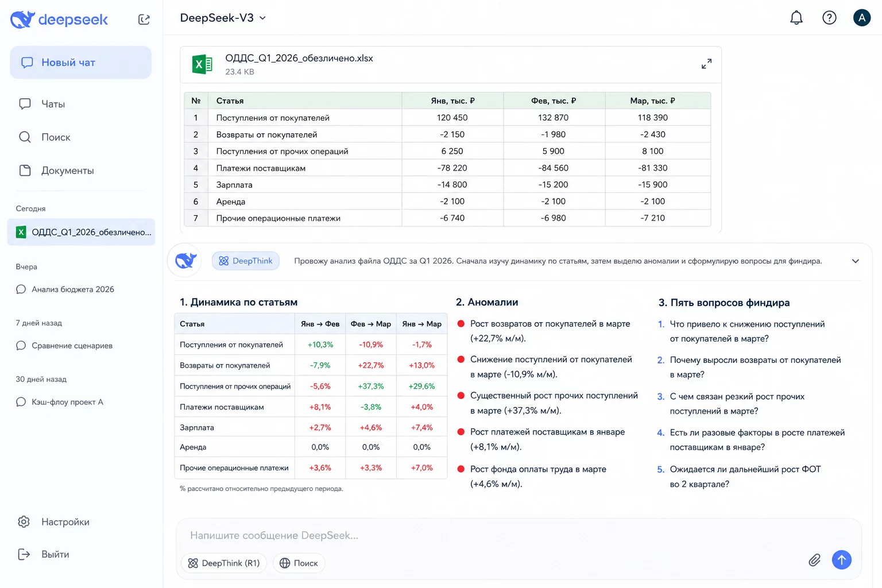Click the chat bubble icon beside Кэш-флоу проект А
Screen dimensions: 882x588
21,402
